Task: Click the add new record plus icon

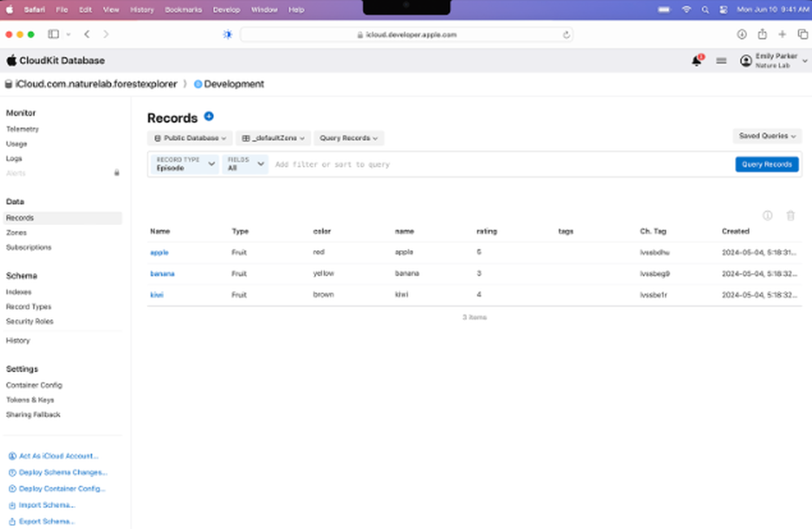Action: 209,116
